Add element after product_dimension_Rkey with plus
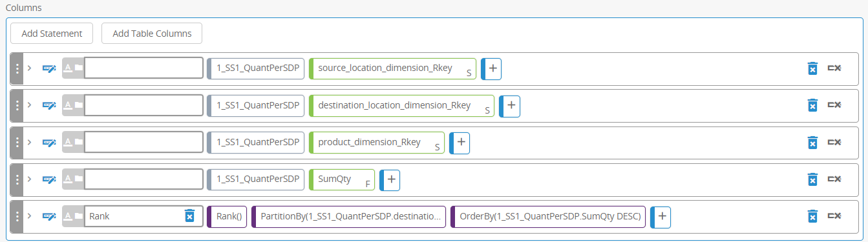The image size is (868, 242). [459, 142]
